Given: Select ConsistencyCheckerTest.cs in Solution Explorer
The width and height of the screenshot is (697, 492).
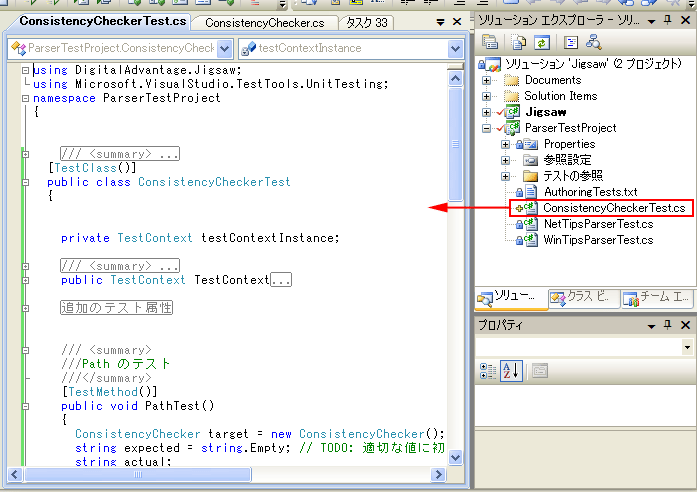Looking at the screenshot, I should pos(614,208).
